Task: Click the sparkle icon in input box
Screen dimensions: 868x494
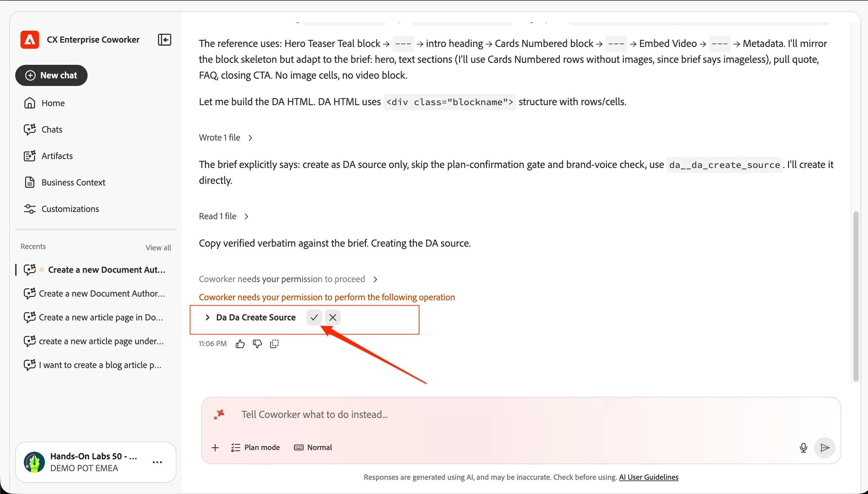Action: tap(219, 414)
